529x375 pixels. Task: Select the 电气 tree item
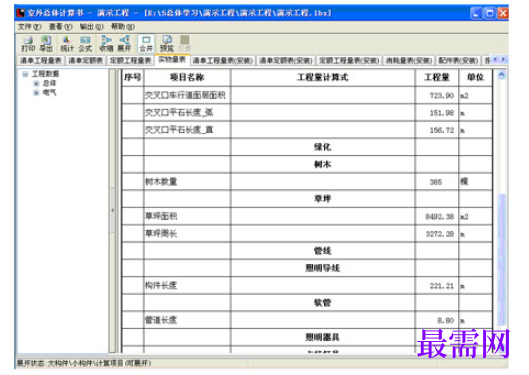pyautogui.click(x=49, y=93)
